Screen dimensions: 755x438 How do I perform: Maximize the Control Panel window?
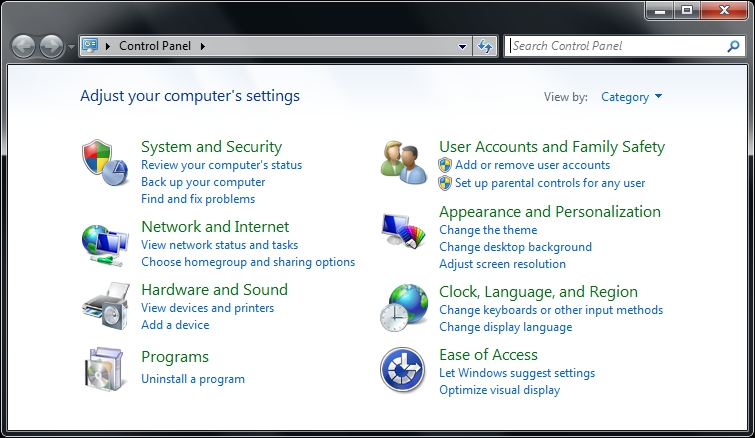point(687,10)
